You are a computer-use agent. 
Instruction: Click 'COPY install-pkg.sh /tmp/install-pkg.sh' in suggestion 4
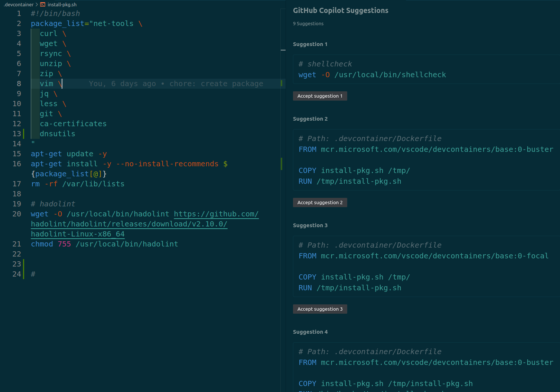385,383
